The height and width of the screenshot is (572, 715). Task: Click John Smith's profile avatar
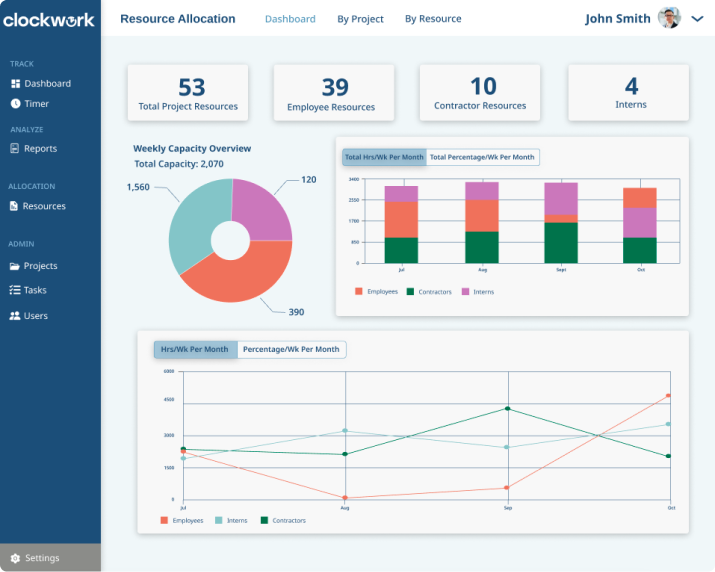[x=669, y=18]
